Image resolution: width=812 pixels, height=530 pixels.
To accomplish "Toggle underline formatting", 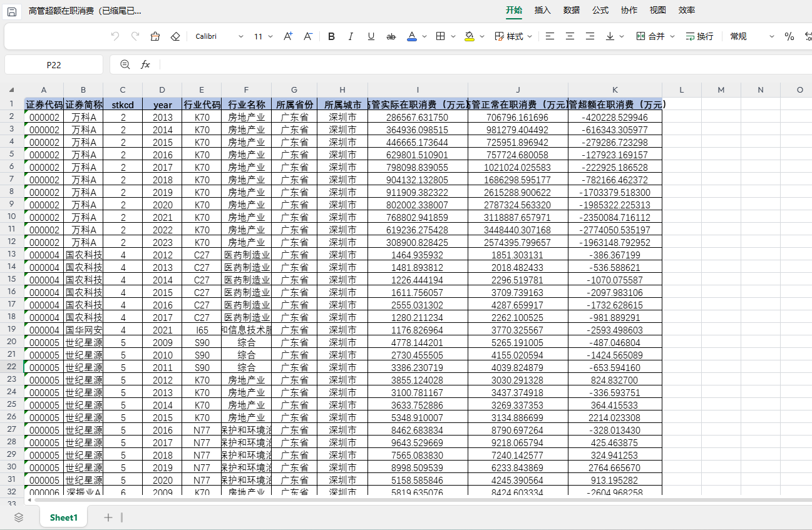I will coord(371,36).
